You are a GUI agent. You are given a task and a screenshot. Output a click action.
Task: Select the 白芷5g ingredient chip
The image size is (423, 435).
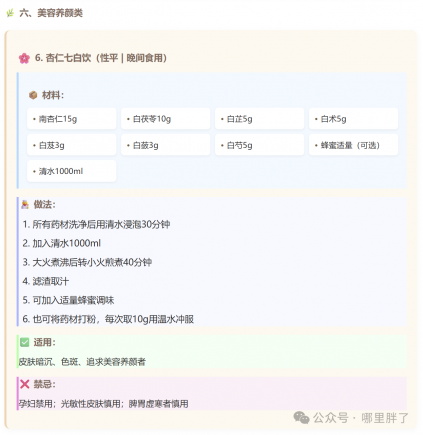pos(259,119)
